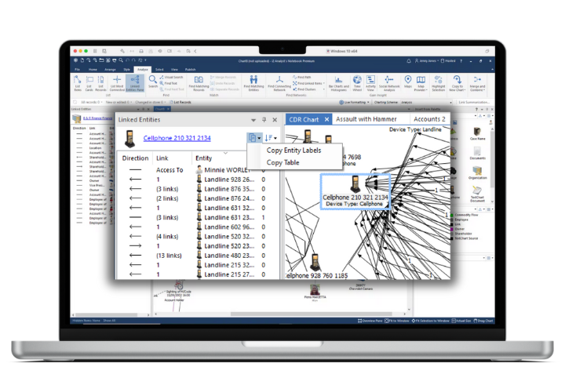Open the Time Wheel
Screen dimensions: 565x392
357,83
